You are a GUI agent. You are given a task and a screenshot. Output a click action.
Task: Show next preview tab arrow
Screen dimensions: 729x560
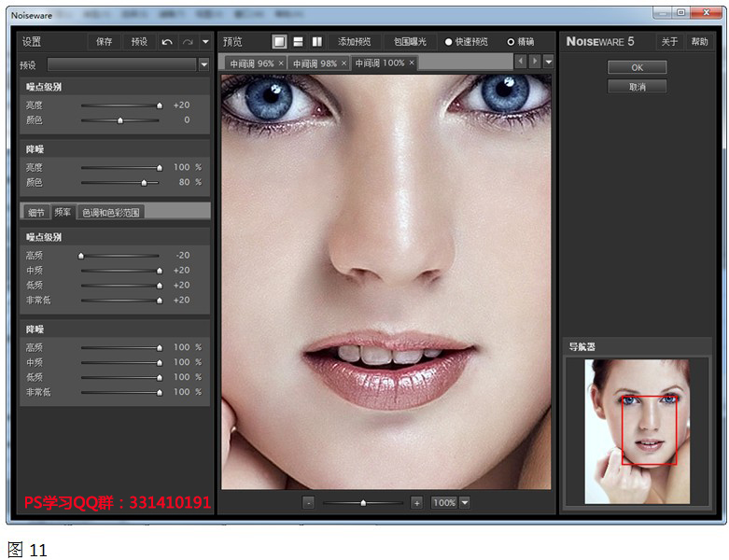535,61
